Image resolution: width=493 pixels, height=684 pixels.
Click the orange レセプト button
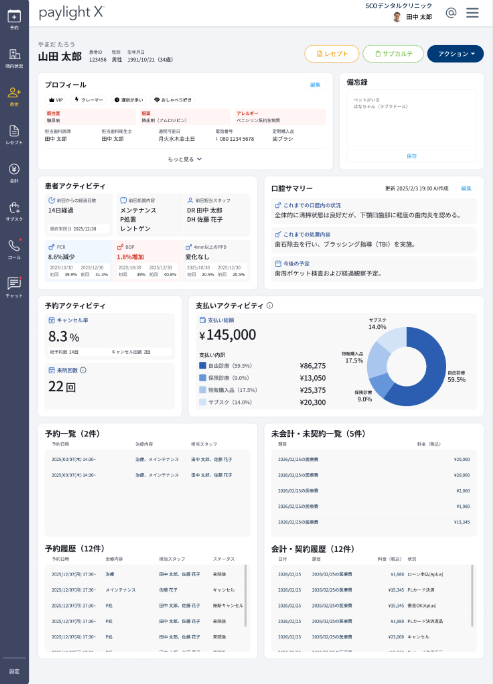[x=332, y=54]
